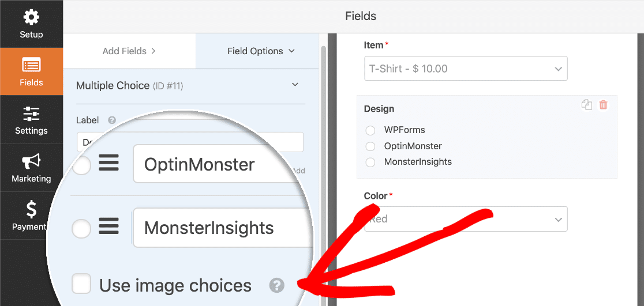Click help icon next to Label
Image resolution: width=644 pixels, height=306 pixels.
112,120
